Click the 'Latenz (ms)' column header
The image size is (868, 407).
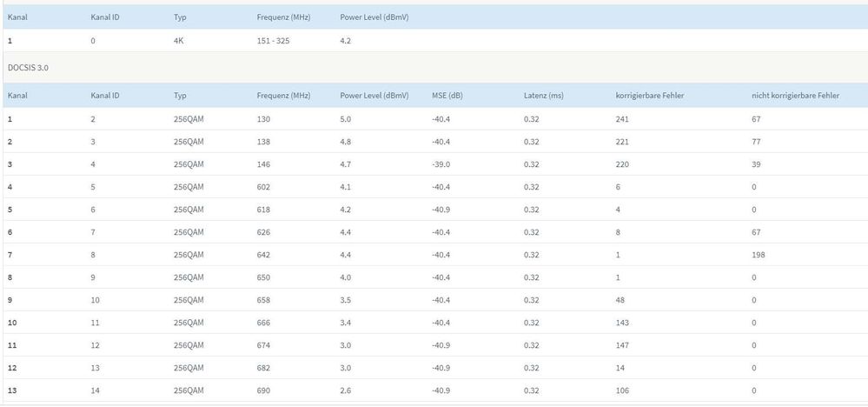click(543, 96)
